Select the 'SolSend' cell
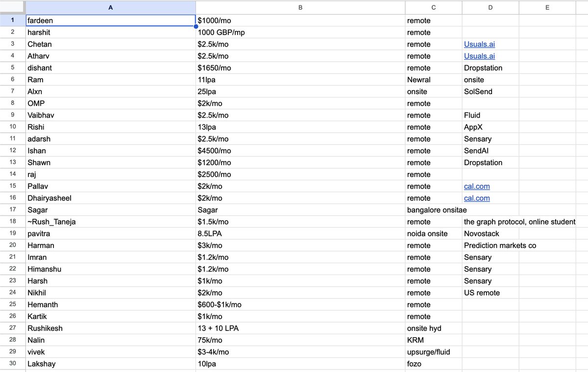Screen dimensions: 588x372 [x=490, y=92]
